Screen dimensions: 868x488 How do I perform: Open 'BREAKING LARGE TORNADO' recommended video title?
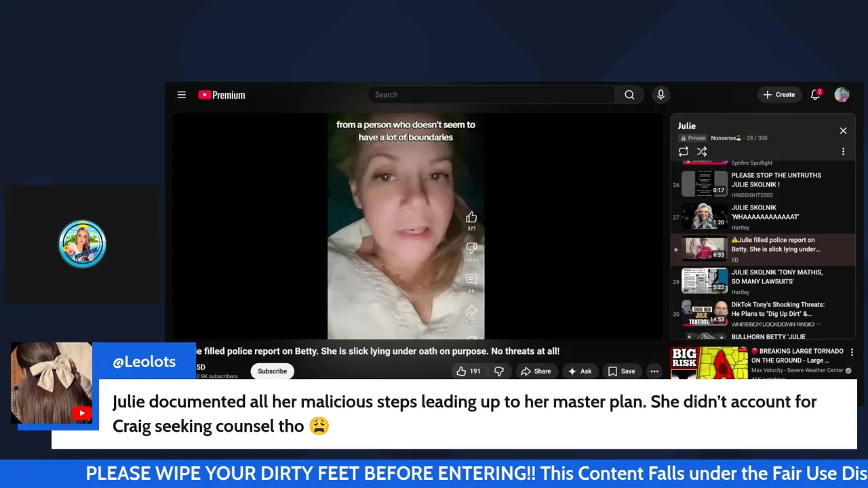797,356
